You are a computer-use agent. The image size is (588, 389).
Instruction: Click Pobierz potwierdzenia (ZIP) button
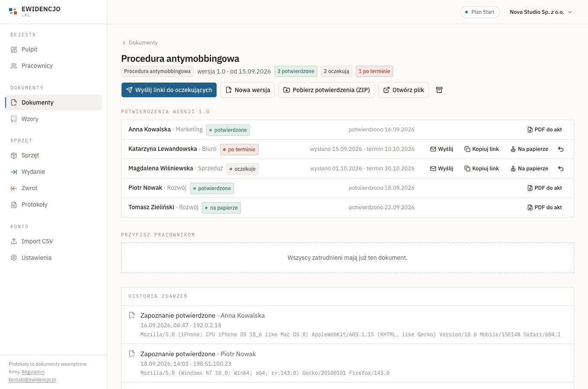(326, 90)
